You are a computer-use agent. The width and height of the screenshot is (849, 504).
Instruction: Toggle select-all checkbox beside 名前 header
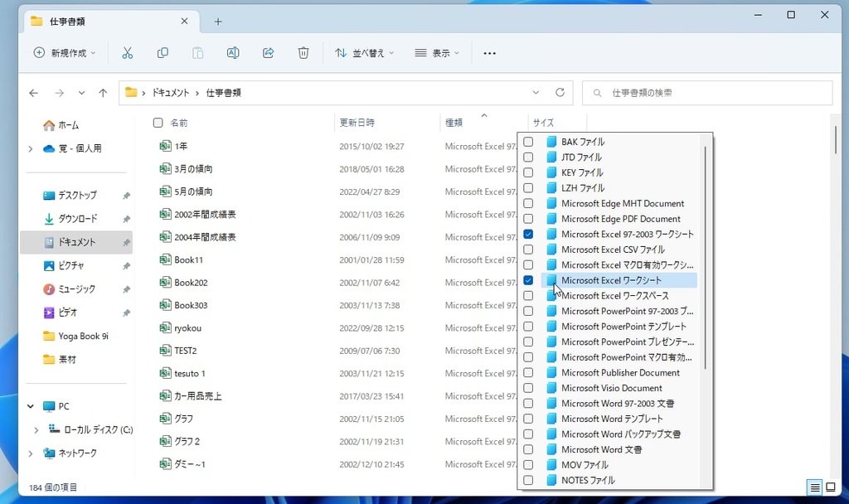point(158,123)
